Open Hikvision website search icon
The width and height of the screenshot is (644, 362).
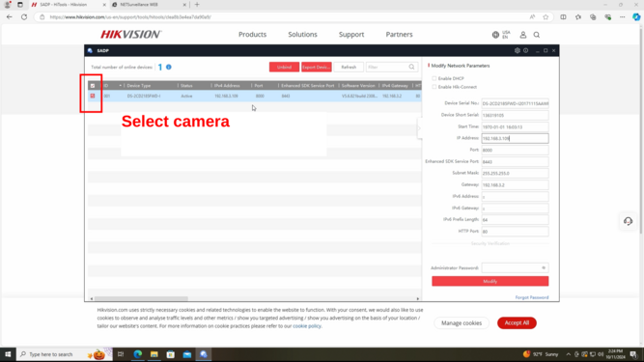(537, 35)
